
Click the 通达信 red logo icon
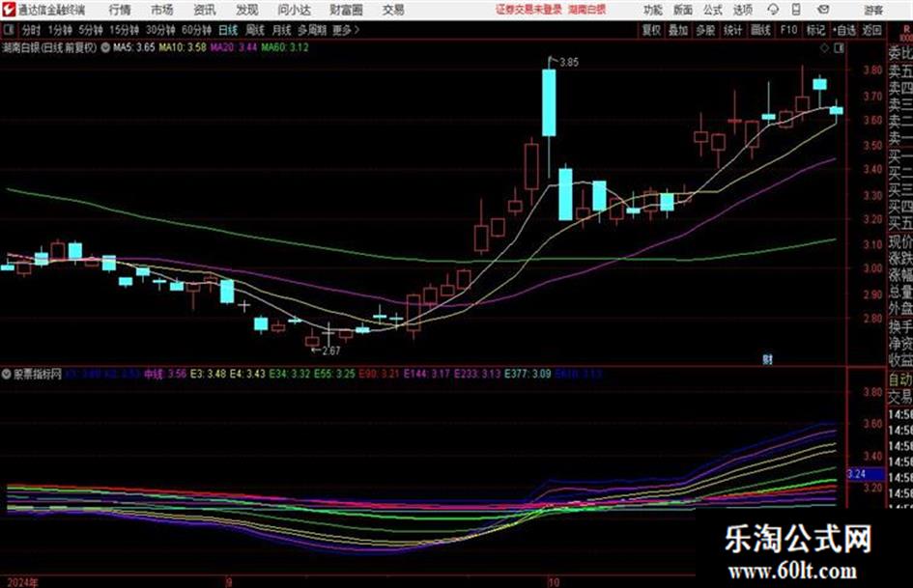[9, 10]
